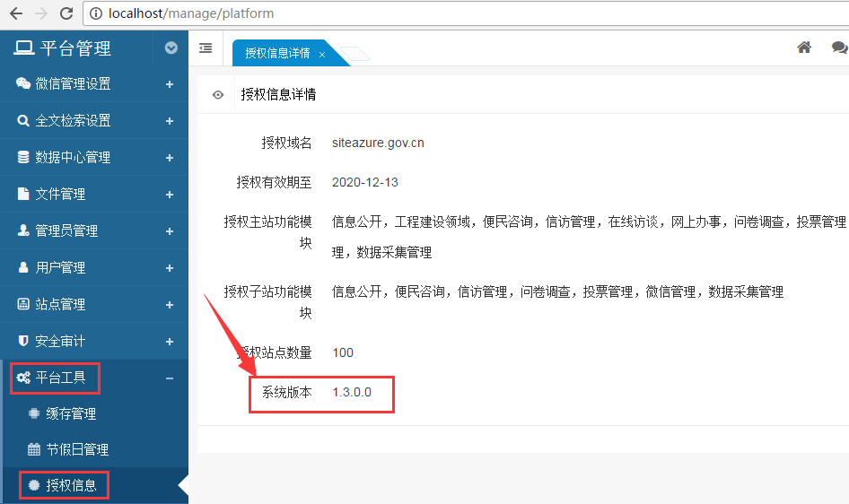Open the 文件管理 sidebar menu
The height and width of the screenshot is (504, 849).
tap(60, 195)
